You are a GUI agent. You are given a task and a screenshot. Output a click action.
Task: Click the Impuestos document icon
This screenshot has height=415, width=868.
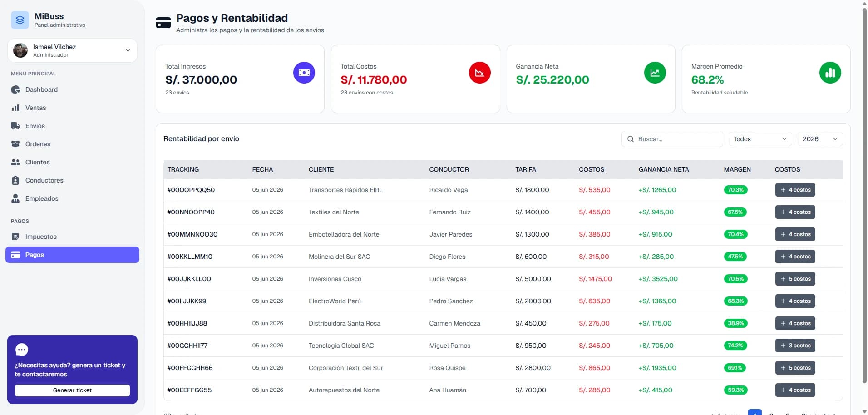[x=15, y=237]
